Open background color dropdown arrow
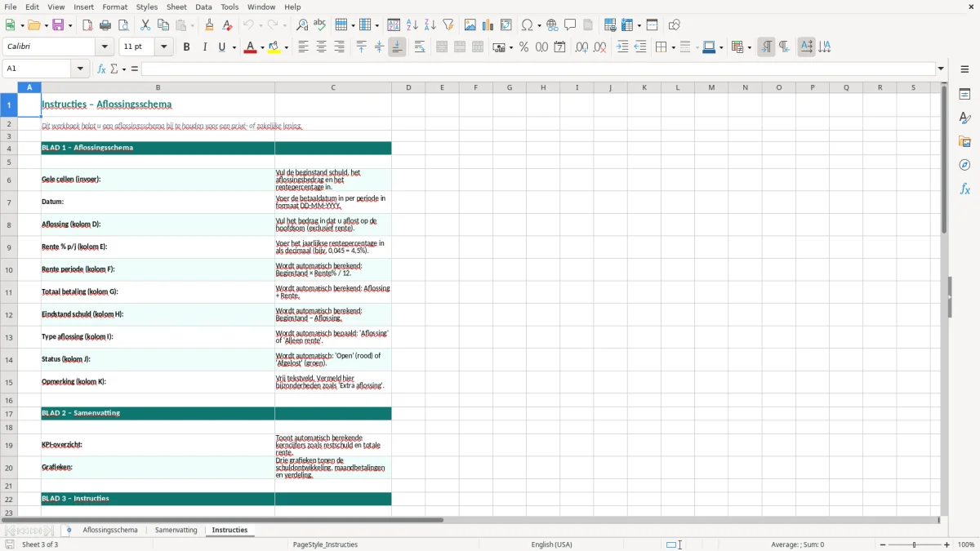980x551 pixels. click(x=286, y=47)
